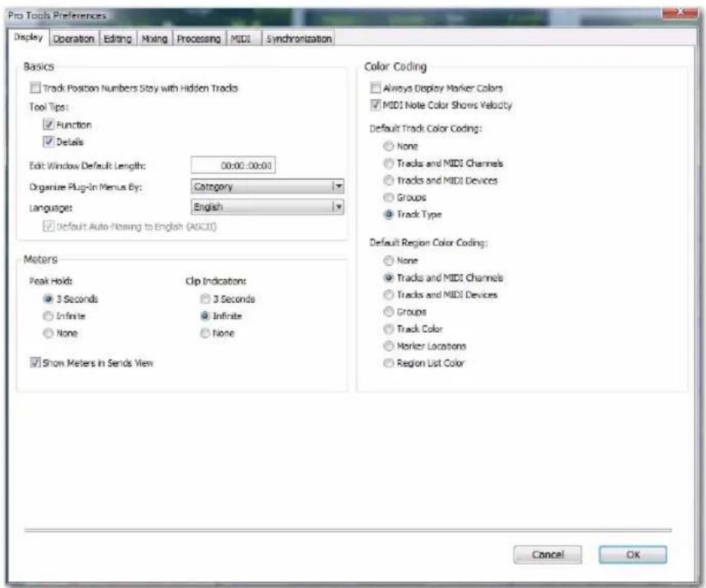Viewport: 706px width, 588px height.
Task: Switch to the Synchronization tab
Action: click(x=299, y=39)
